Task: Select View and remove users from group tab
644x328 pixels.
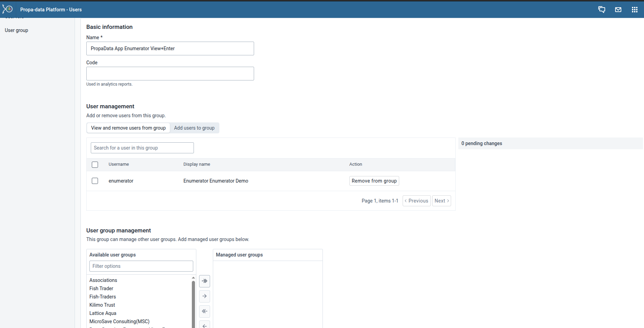Action: (x=128, y=128)
